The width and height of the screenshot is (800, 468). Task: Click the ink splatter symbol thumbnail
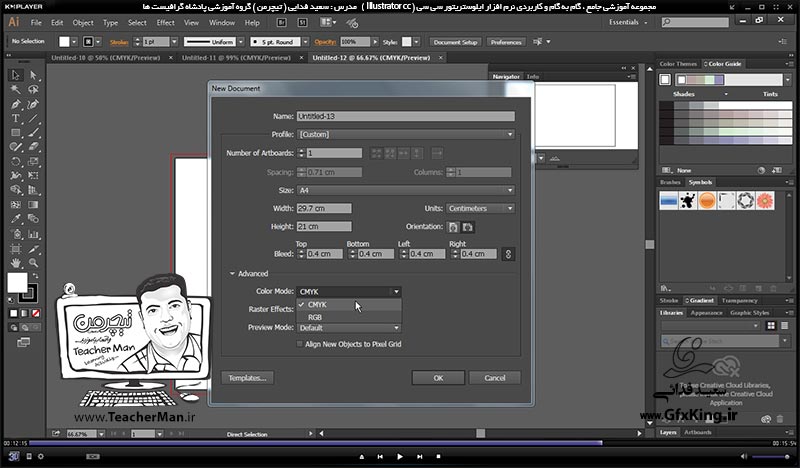point(688,201)
